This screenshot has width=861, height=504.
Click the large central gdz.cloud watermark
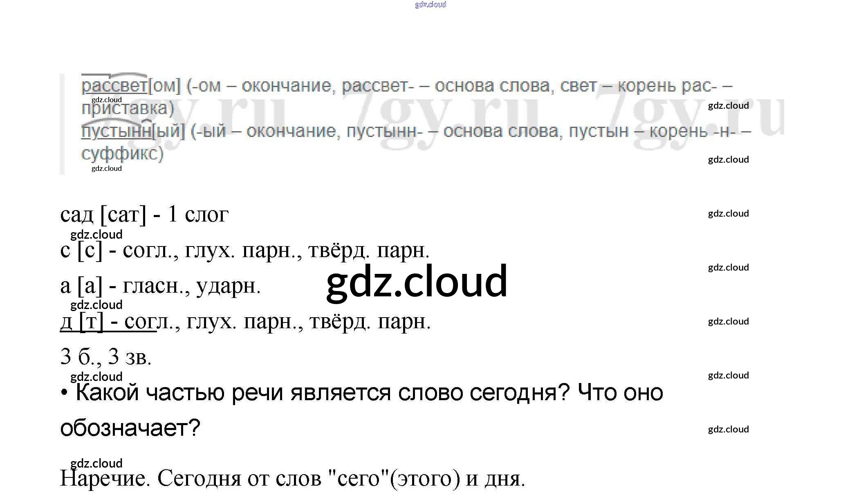pos(417,281)
